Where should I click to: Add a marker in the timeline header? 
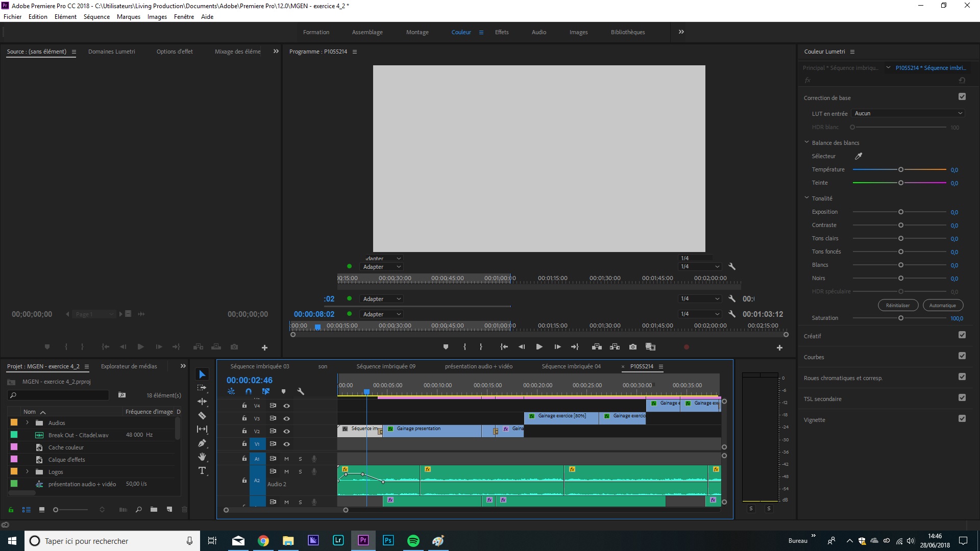[283, 391]
